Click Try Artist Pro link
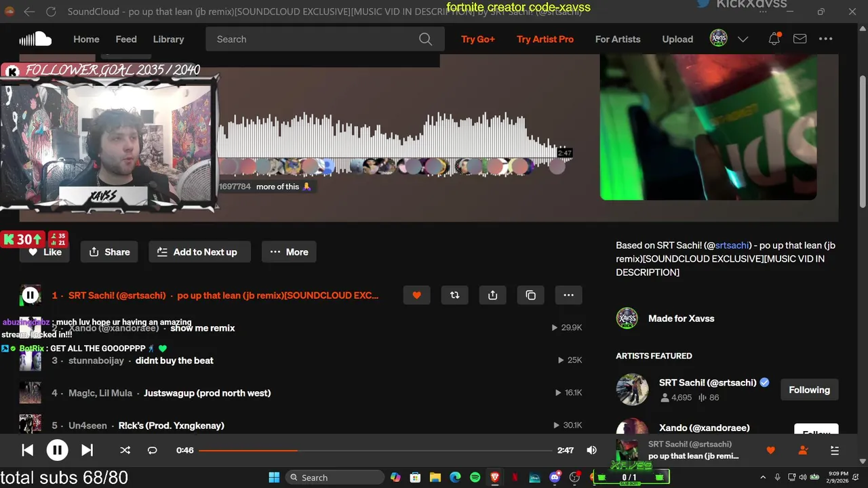 click(545, 39)
